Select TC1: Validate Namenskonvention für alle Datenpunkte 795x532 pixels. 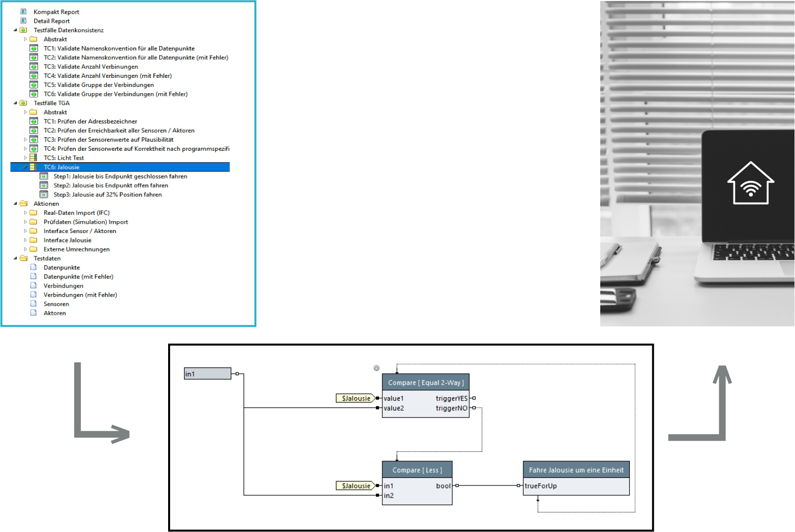(119, 49)
